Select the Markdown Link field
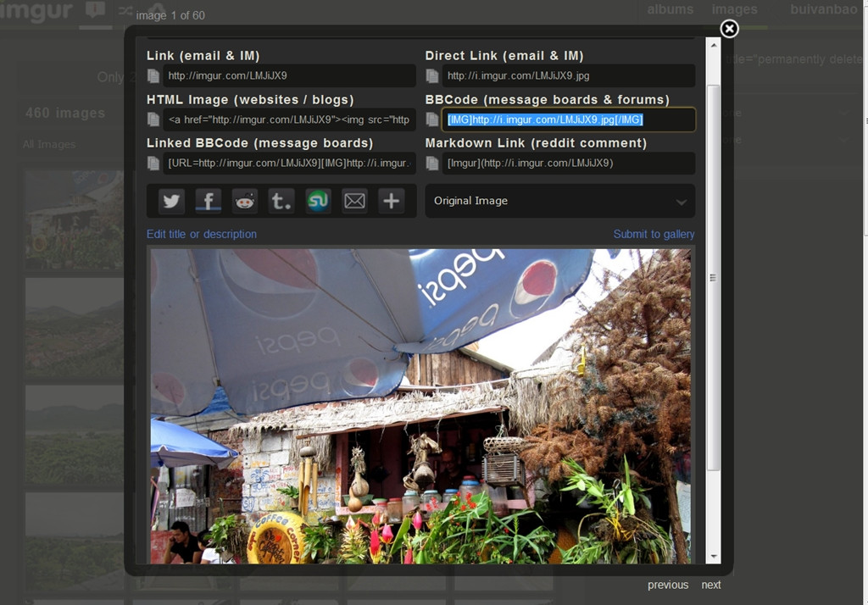 [569, 164]
